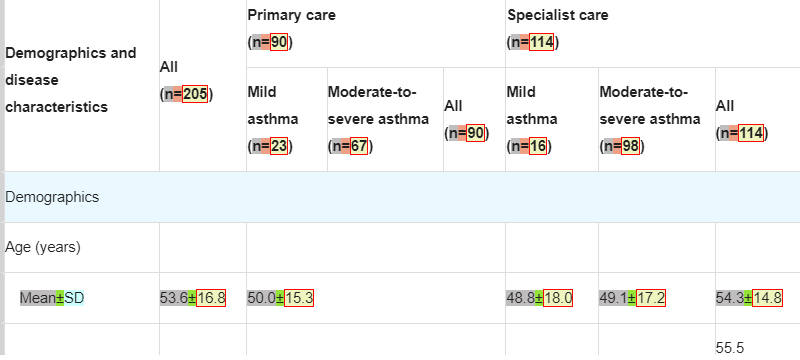Click the n=98 highlighted value

pyautogui.click(x=630, y=146)
